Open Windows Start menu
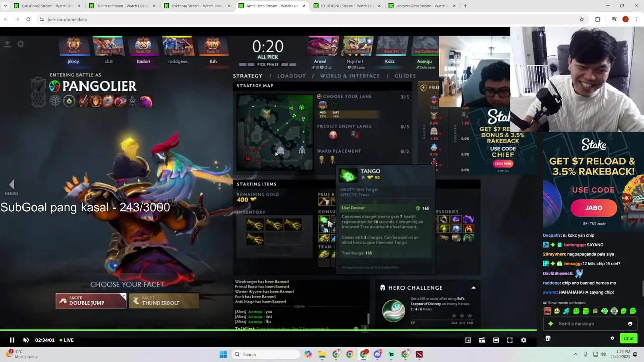This screenshot has height=362, width=644. point(223,354)
